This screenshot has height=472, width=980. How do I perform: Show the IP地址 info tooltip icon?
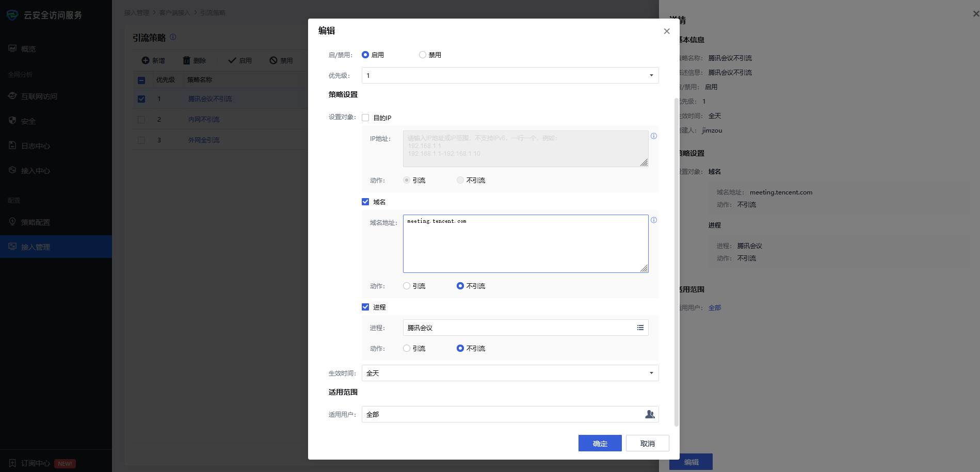654,136
